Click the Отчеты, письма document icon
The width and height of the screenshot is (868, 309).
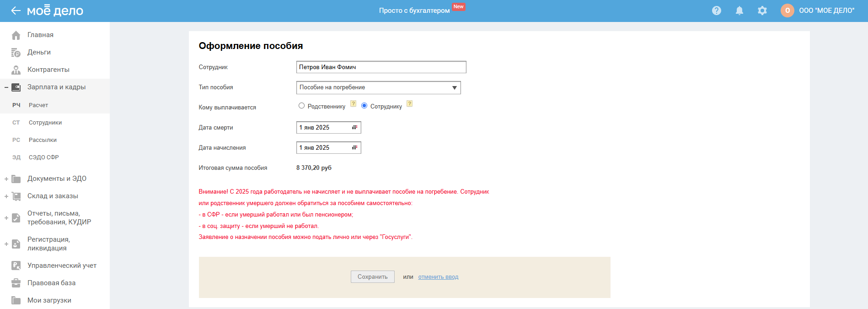[16, 218]
